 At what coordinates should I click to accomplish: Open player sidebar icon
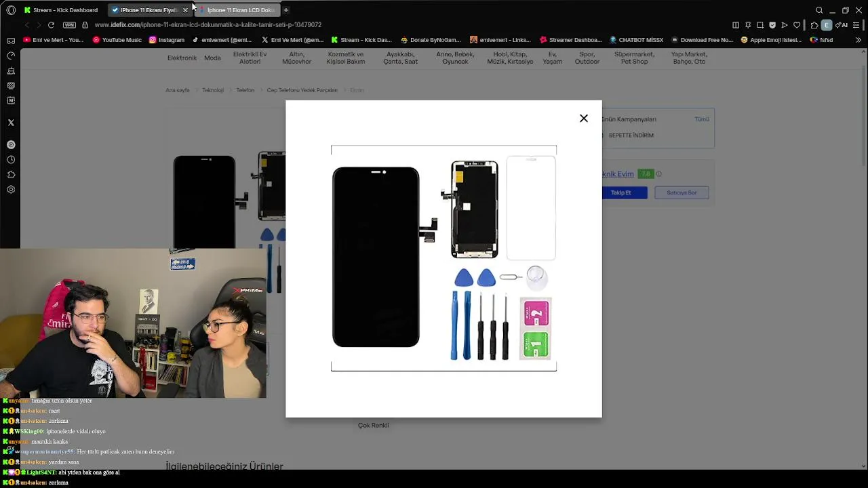[11, 144]
